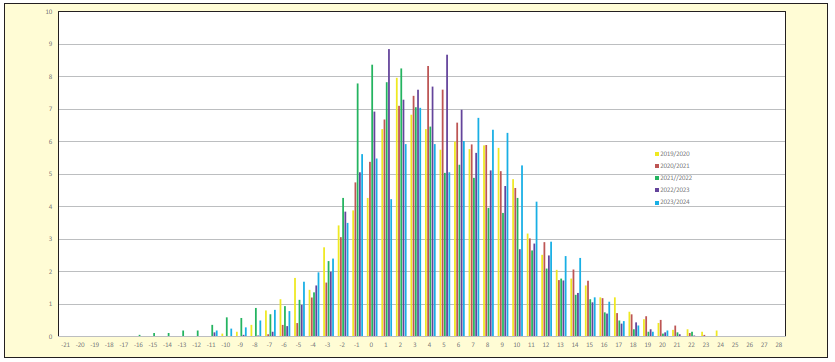Select the tall green bar at x value -1
Image resolution: width=835 pixels, height=362 pixels.
(x=357, y=210)
